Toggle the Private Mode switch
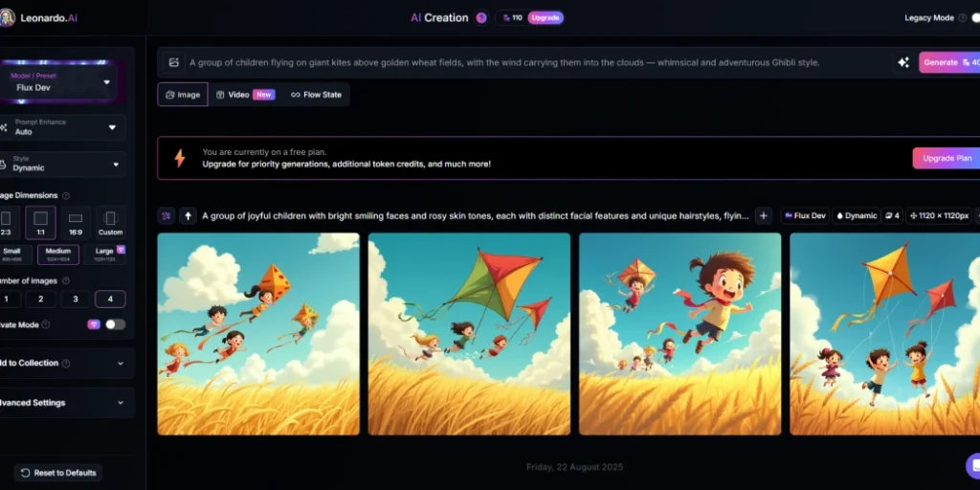980x490 pixels. pos(115,324)
